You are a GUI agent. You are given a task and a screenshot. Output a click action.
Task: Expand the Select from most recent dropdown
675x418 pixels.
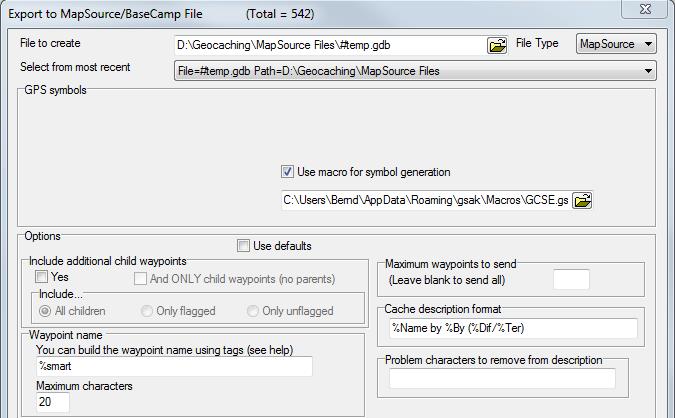coord(415,71)
